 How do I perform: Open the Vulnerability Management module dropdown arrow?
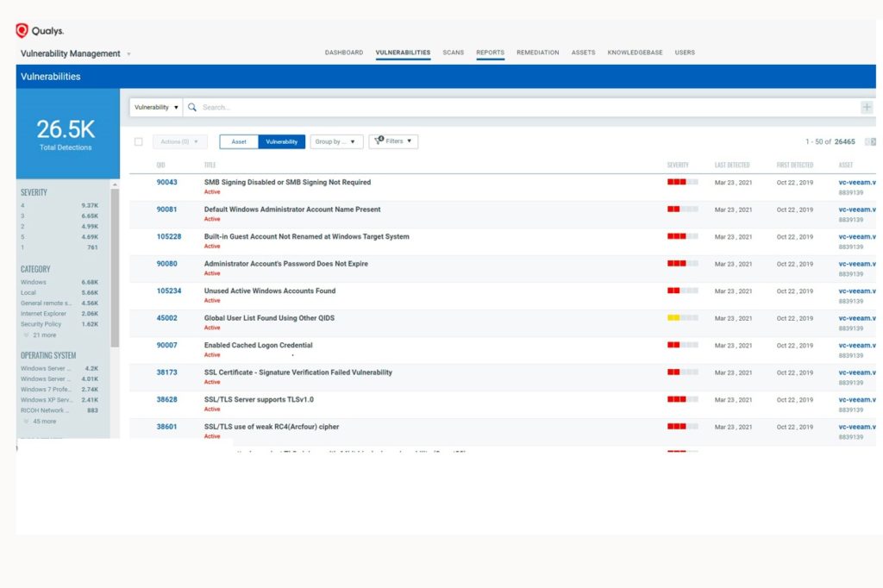129,54
